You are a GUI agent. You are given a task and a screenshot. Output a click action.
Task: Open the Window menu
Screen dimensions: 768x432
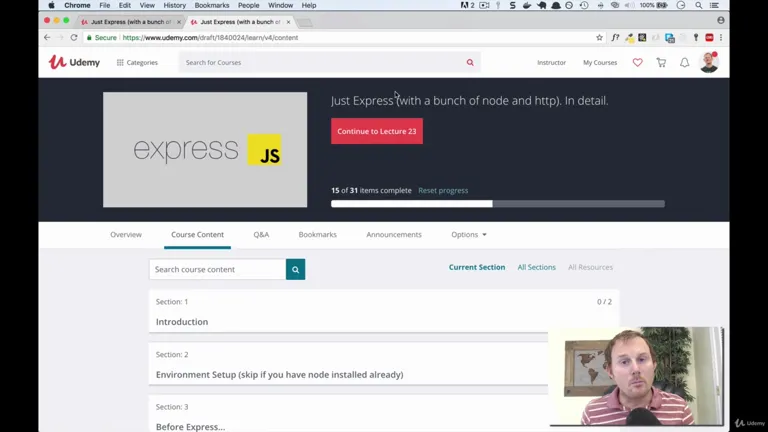[280, 5]
